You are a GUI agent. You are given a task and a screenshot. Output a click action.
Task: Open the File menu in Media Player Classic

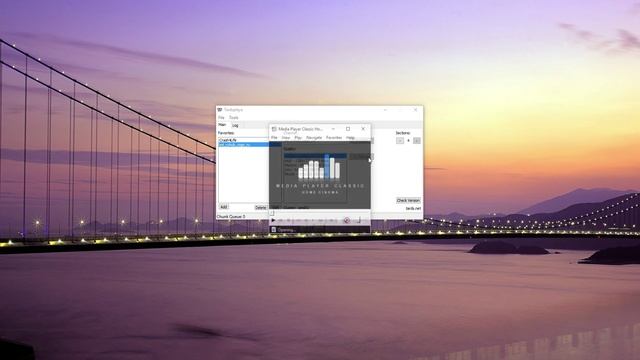(x=274, y=138)
